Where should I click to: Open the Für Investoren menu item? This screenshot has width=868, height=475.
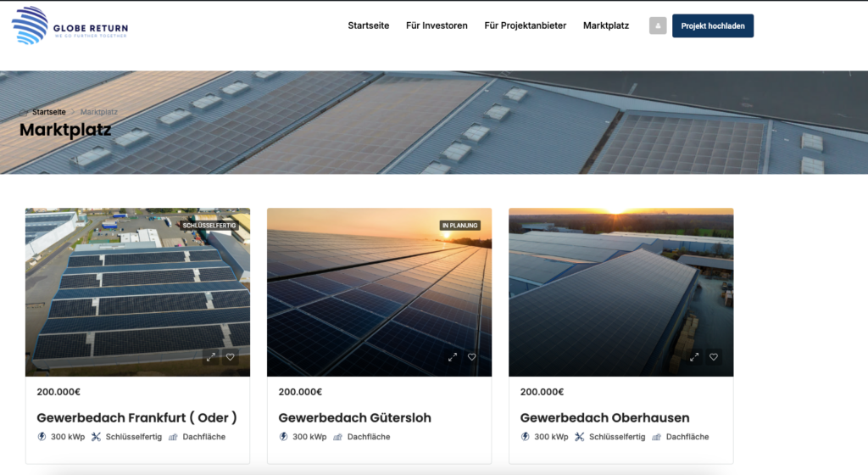[x=437, y=25]
